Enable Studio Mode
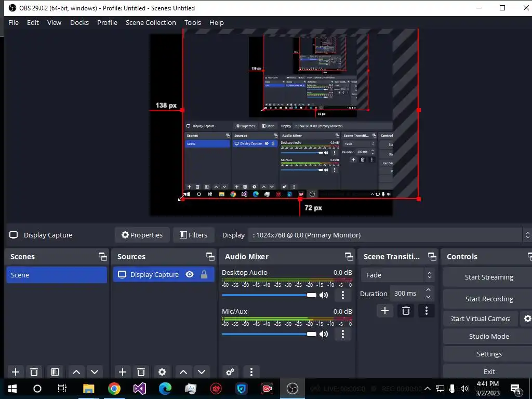This screenshot has width=532, height=399. (x=488, y=336)
